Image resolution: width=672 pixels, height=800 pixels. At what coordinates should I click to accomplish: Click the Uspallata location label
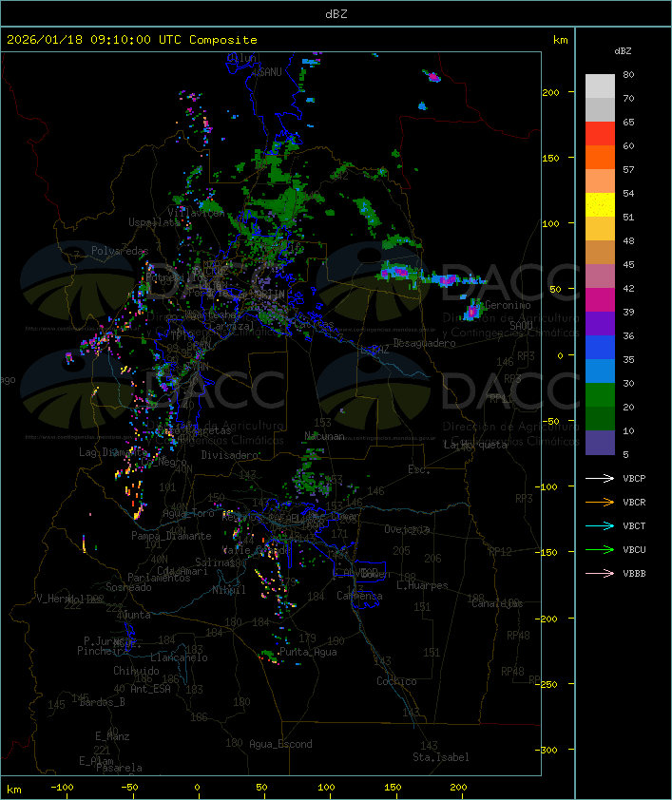154,222
